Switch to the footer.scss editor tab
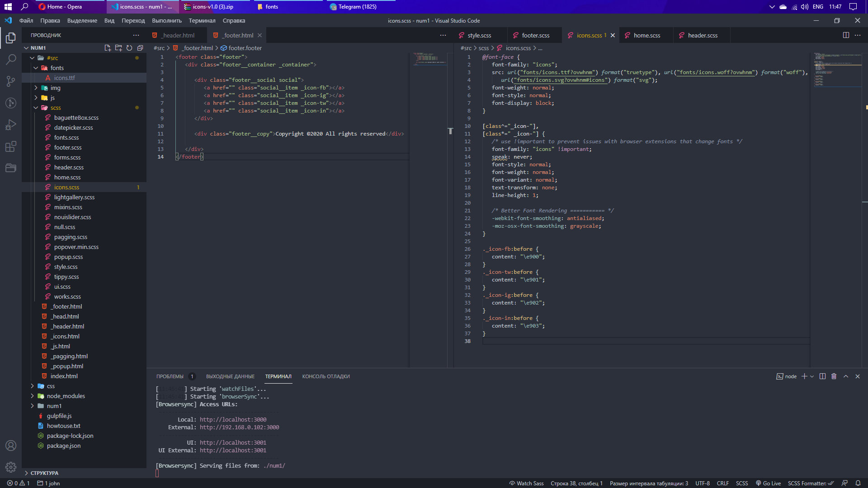Image resolution: width=868 pixels, height=488 pixels. (x=535, y=35)
